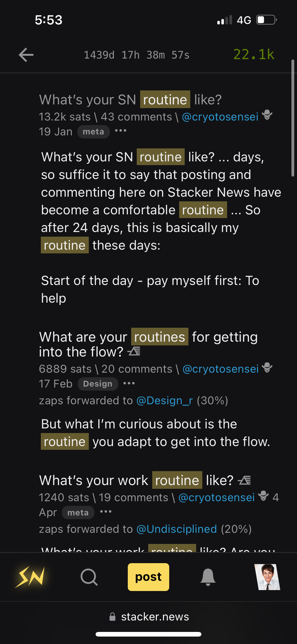Viewport: 297px width, 644px height.
Task: Open "What's your SN routine like?" post
Action: [130, 100]
